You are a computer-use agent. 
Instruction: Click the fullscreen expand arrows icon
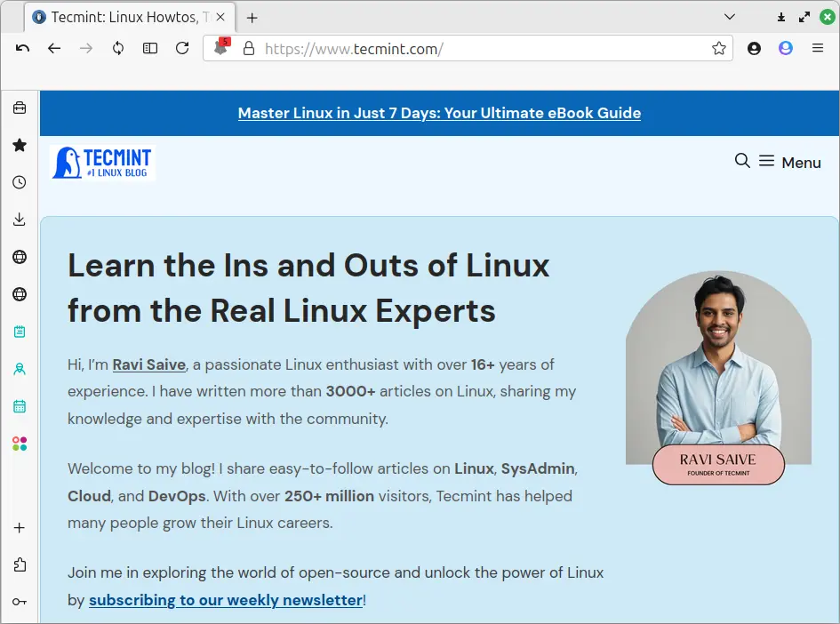pyautogui.click(x=804, y=17)
